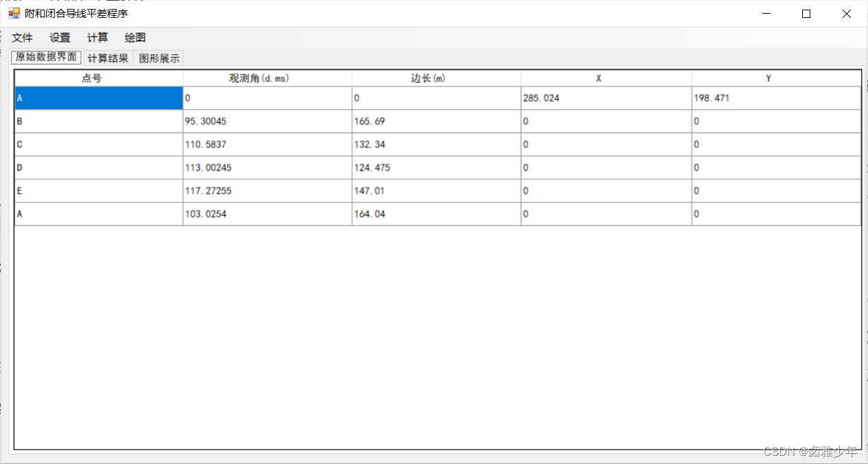Viewport: 868px width, 464px height.
Task: Minimize the 附和闭合导线平差程序 window
Action: [x=766, y=13]
